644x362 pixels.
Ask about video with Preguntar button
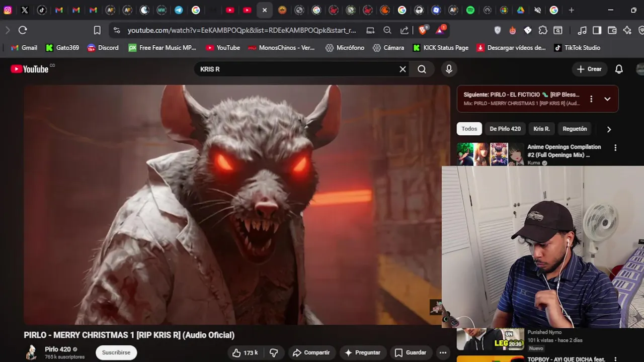(x=362, y=352)
